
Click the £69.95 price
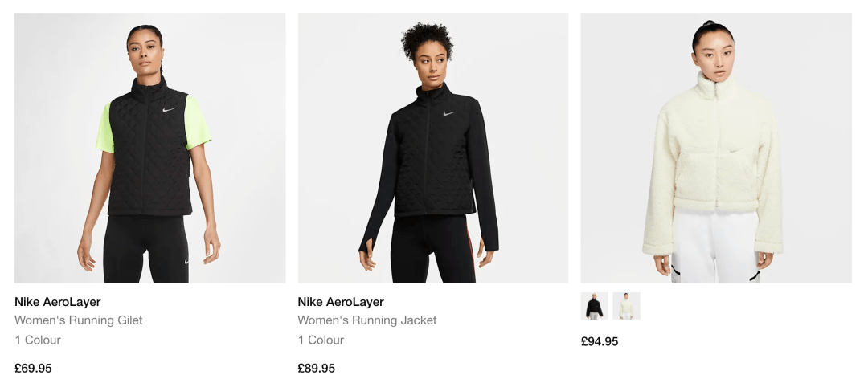click(x=33, y=368)
